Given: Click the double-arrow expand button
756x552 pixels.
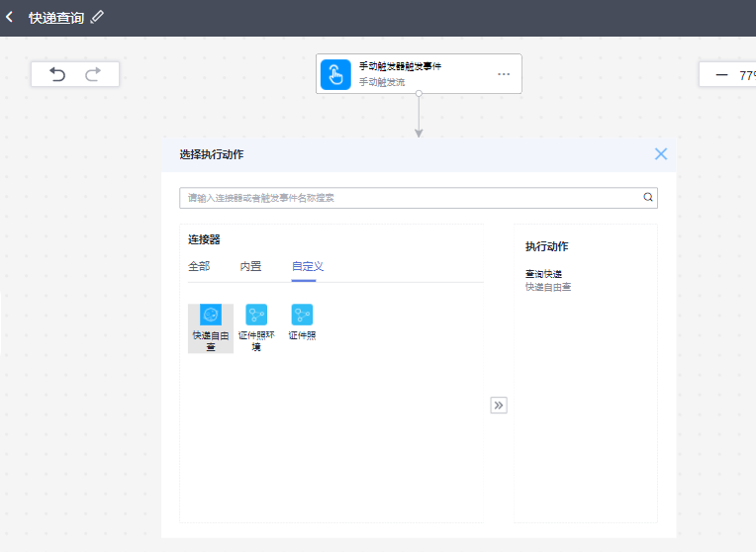Looking at the screenshot, I should (x=499, y=405).
